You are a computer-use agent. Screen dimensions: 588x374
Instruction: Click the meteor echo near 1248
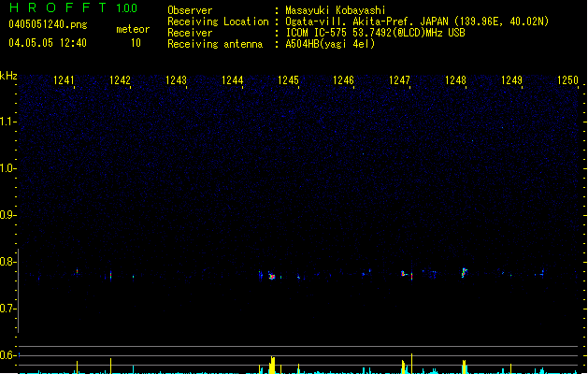(465, 272)
